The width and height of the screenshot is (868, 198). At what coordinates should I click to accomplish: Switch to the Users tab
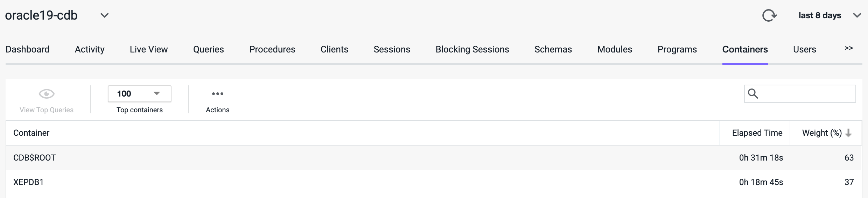[804, 49]
